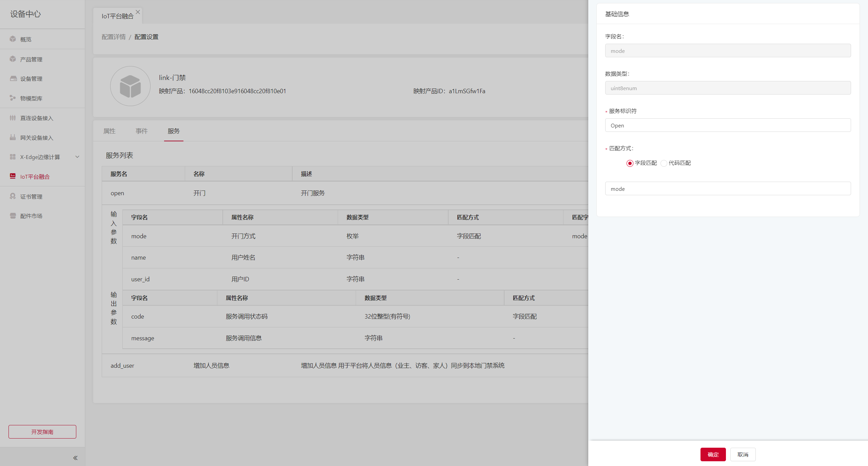Screen dimensions: 868x466
Task: Collapse the sidebar with double-chevron
Action: pyautogui.click(x=75, y=458)
